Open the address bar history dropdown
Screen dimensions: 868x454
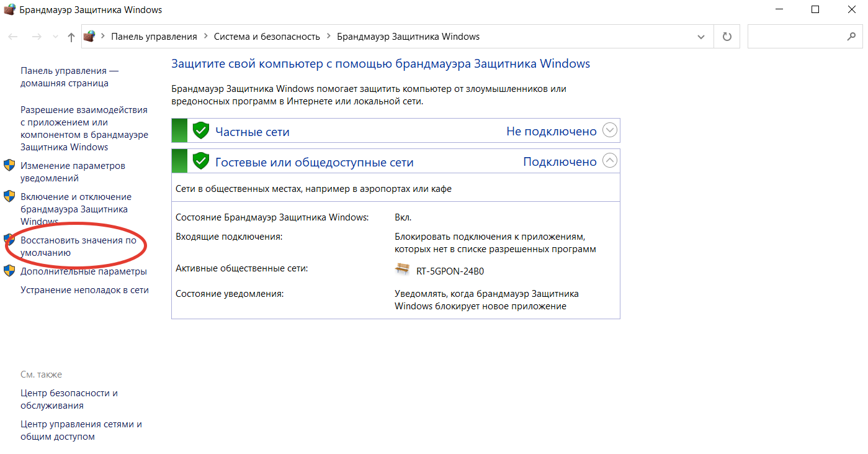701,37
